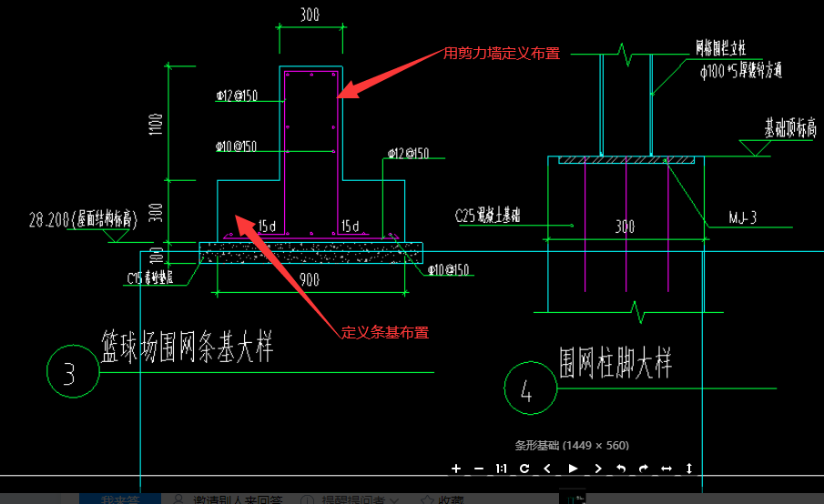Click the C15 cushion layer label
Screen dimensions: 824x504
coord(150,278)
